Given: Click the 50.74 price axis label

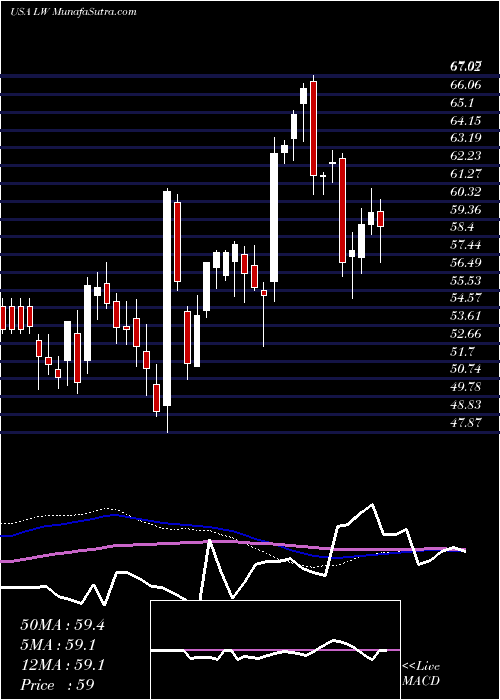Looking at the screenshot, I should tap(466, 369).
